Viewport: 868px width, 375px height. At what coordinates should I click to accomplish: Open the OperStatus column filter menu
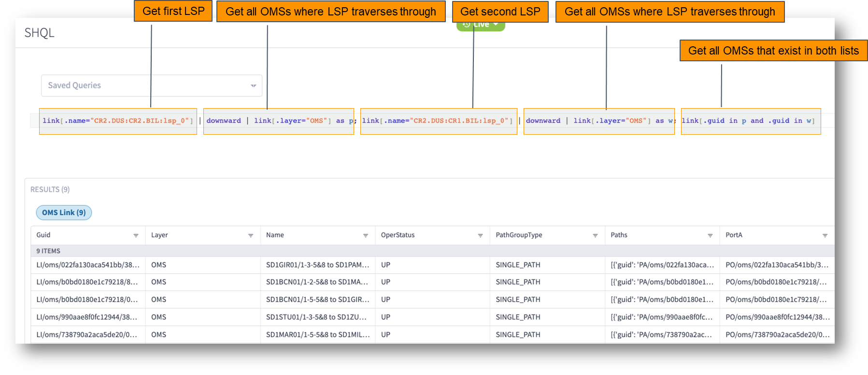tap(480, 236)
